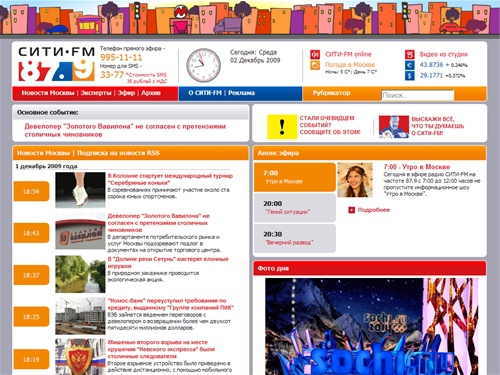Image resolution: width=500 pixels, height=375 pixels.
Task: Click the red video from studio icon
Action: click(x=410, y=54)
